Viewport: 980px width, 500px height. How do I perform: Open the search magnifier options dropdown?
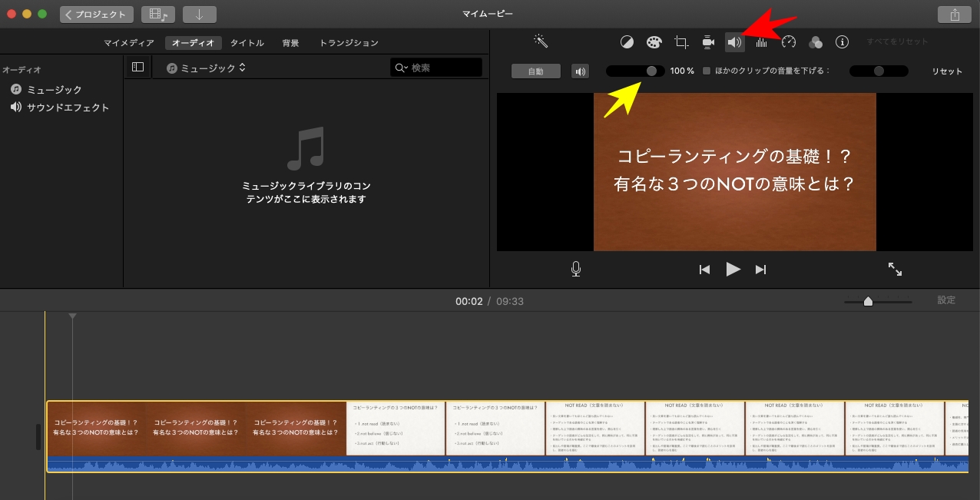click(x=401, y=68)
